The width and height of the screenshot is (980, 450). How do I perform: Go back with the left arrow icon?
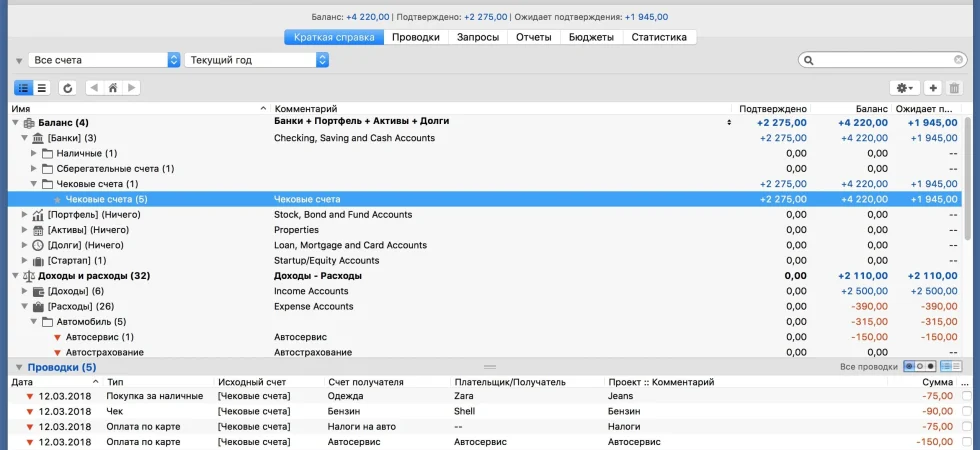click(94, 88)
